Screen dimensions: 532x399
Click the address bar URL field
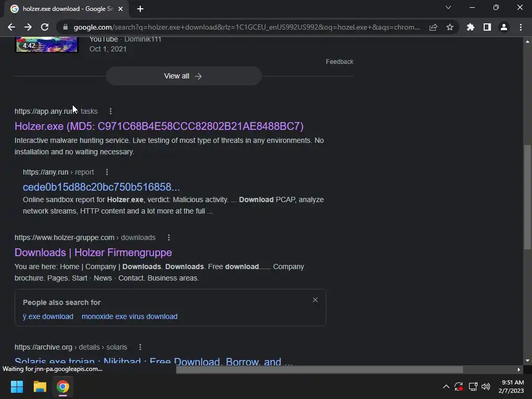click(246, 27)
